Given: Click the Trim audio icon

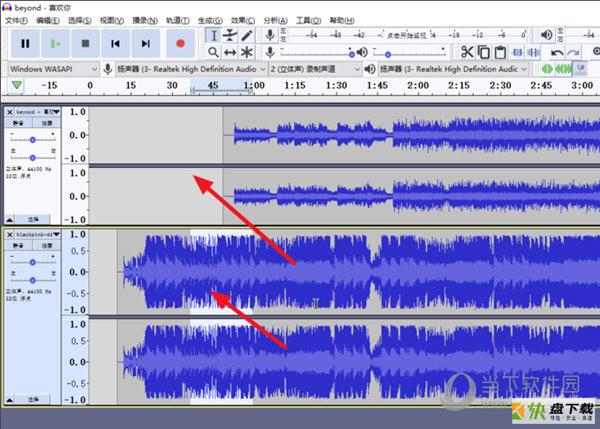Looking at the screenshot, I should click(517, 52).
